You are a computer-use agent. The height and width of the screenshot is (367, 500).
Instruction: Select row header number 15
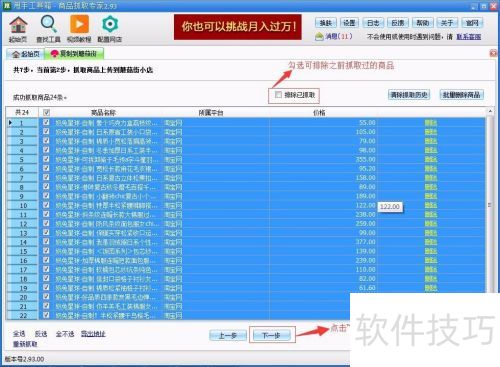[x=22, y=251]
